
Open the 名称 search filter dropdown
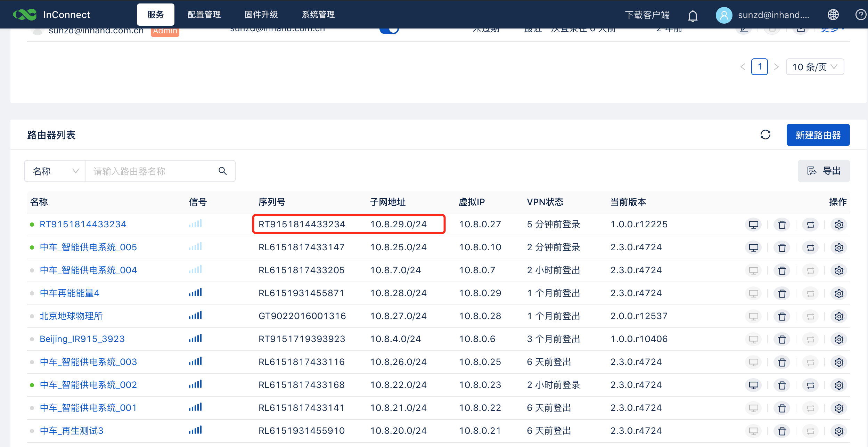pyautogui.click(x=55, y=171)
